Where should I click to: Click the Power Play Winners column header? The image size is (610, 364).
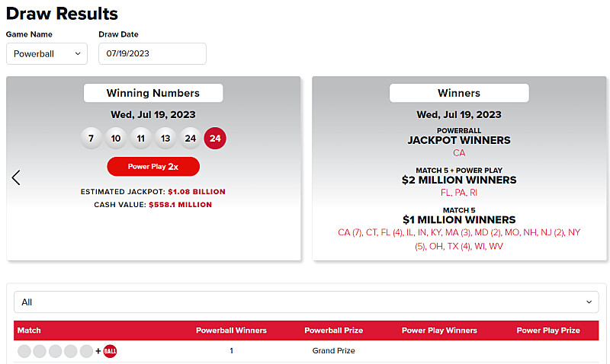click(x=439, y=330)
